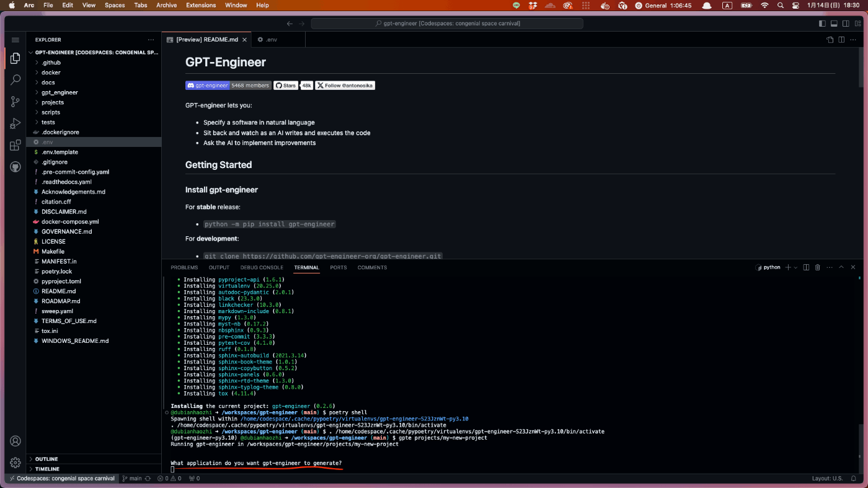Viewport: 868px width, 488px height.
Task: Open the Accounts menu icon
Action: coord(15,441)
